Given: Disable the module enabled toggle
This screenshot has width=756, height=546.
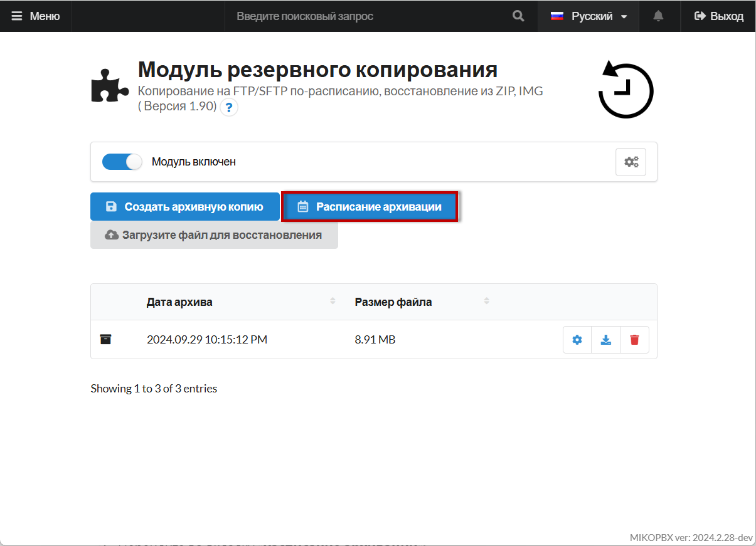Looking at the screenshot, I should click(122, 162).
